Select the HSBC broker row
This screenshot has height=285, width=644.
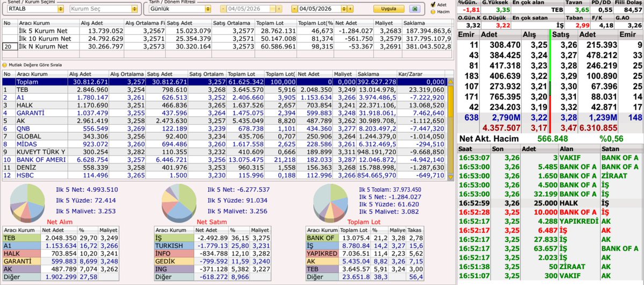pyautogui.click(x=225, y=176)
